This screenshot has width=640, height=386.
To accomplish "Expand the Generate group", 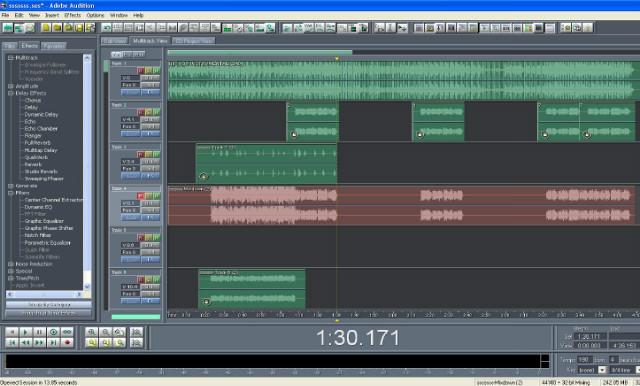I will click(x=11, y=186).
